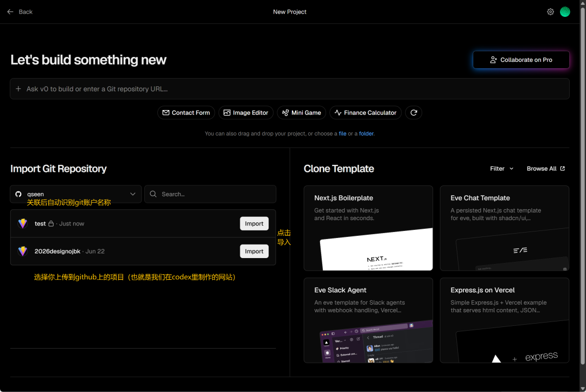Screen dimensions: 586x392
Task: Select the Contact Form suggestion
Action: pyautogui.click(x=186, y=113)
